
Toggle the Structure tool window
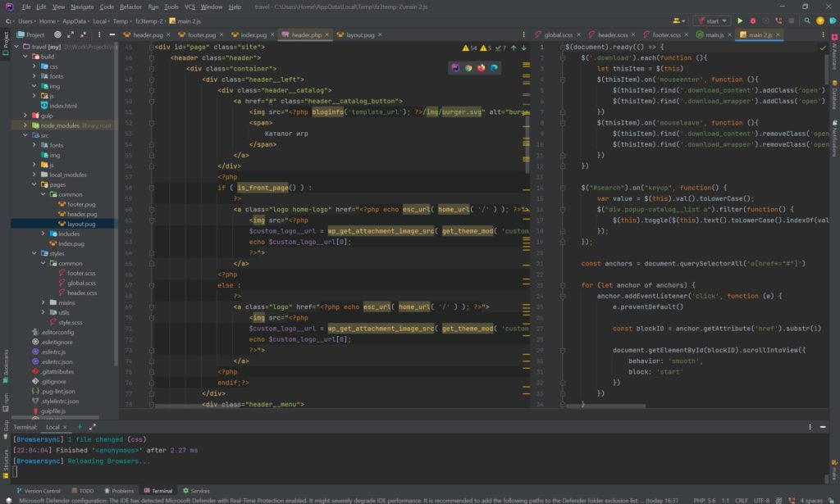pos(5,461)
